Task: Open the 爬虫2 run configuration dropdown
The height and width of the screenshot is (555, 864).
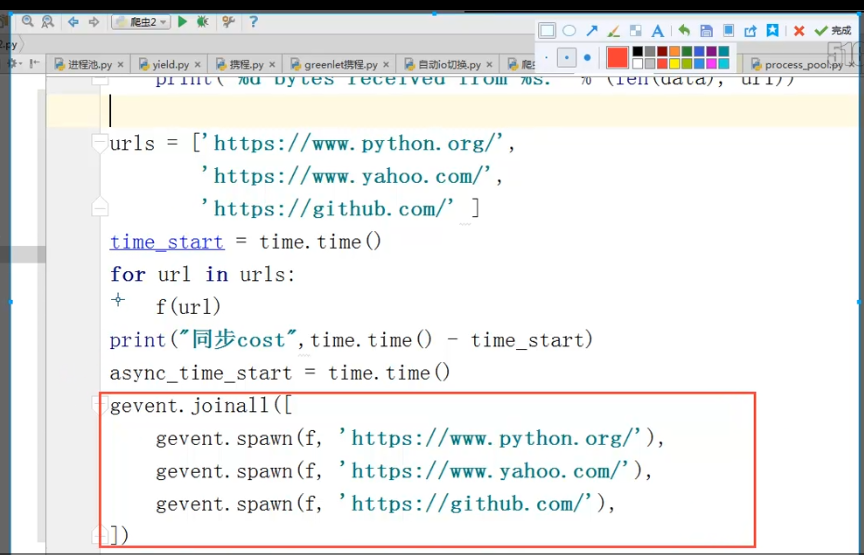Action: (141, 22)
